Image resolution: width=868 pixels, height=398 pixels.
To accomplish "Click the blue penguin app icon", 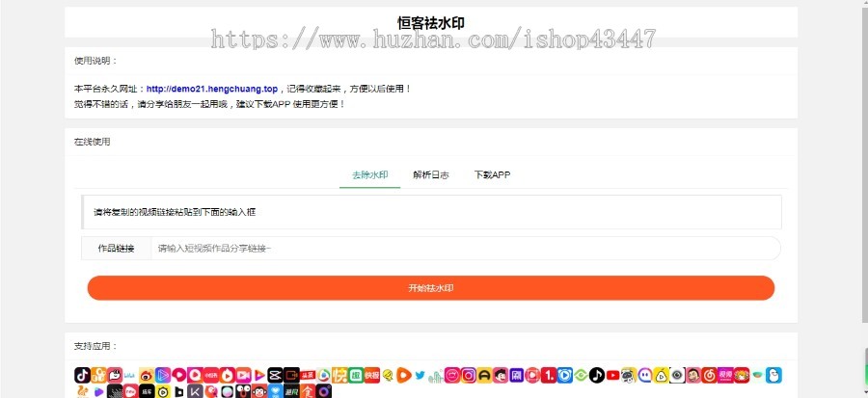I will click(773, 375).
